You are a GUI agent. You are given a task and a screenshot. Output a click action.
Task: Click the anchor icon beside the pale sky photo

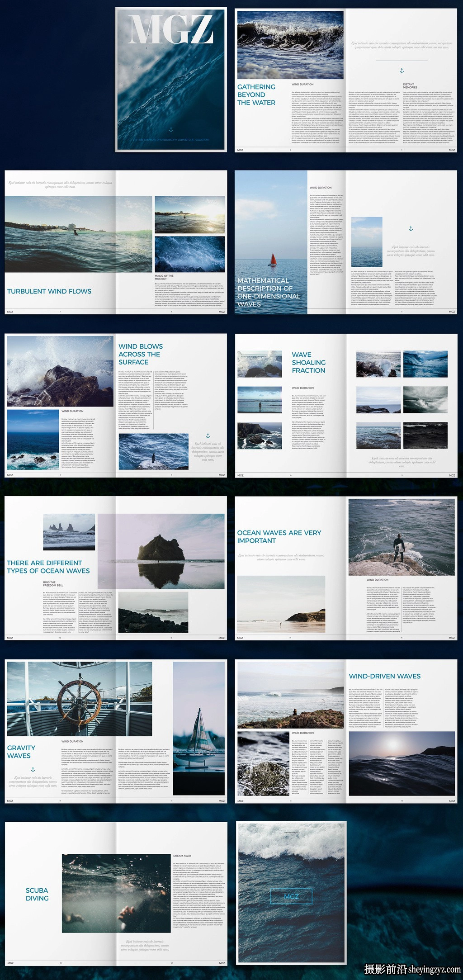click(411, 229)
